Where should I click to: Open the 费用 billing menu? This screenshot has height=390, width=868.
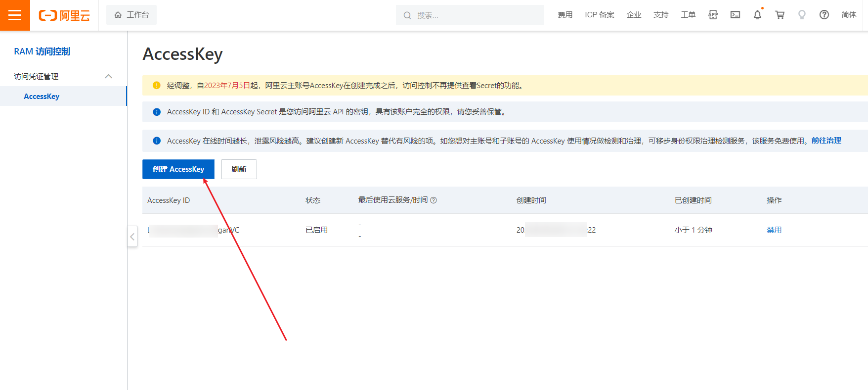pos(565,15)
